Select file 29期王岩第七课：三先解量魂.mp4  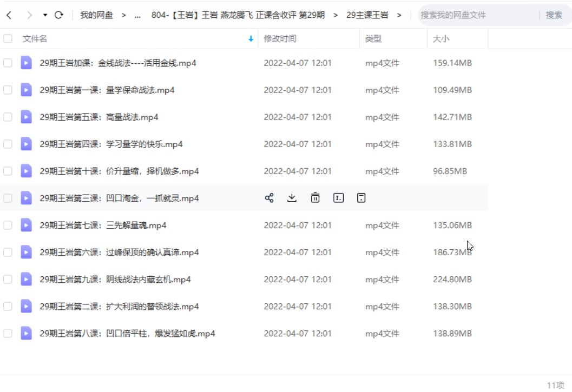(103, 225)
